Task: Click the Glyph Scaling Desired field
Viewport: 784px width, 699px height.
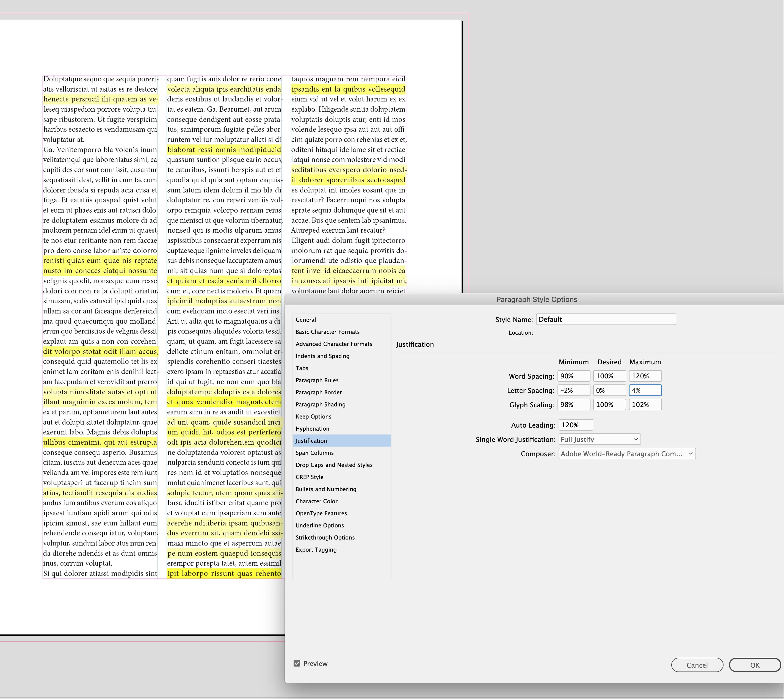Action: point(609,404)
